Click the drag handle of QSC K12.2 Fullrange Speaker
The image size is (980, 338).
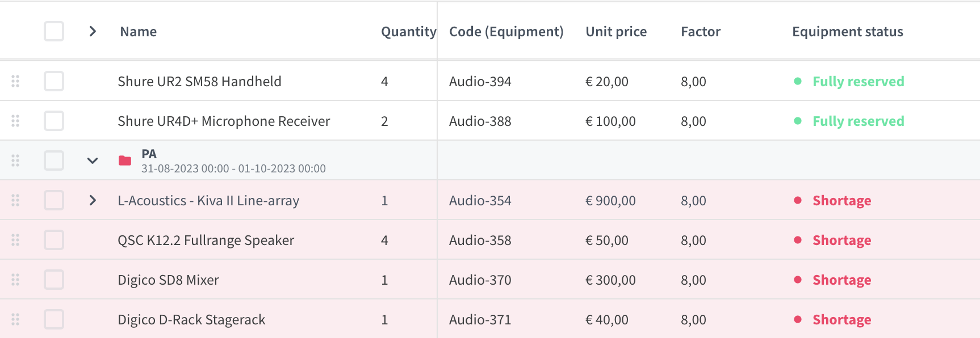pos(15,240)
